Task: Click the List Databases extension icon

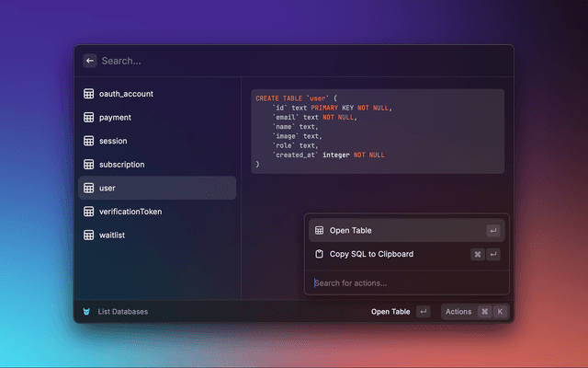Action: click(x=87, y=312)
